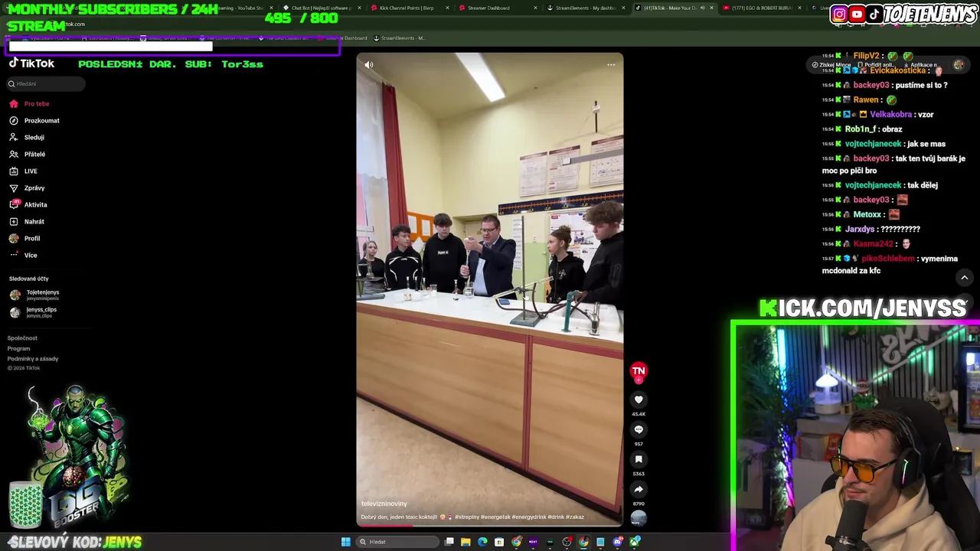The width and height of the screenshot is (980, 551).
Task: Click the TikTok logo
Action: [31, 64]
